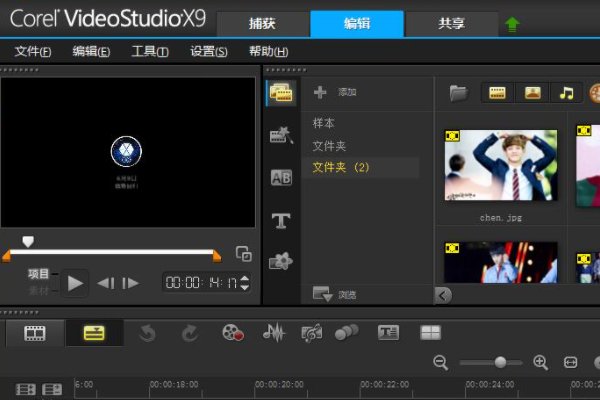600x400 pixels.
Task: Click the timeline zoom slider handle
Action: (500, 362)
